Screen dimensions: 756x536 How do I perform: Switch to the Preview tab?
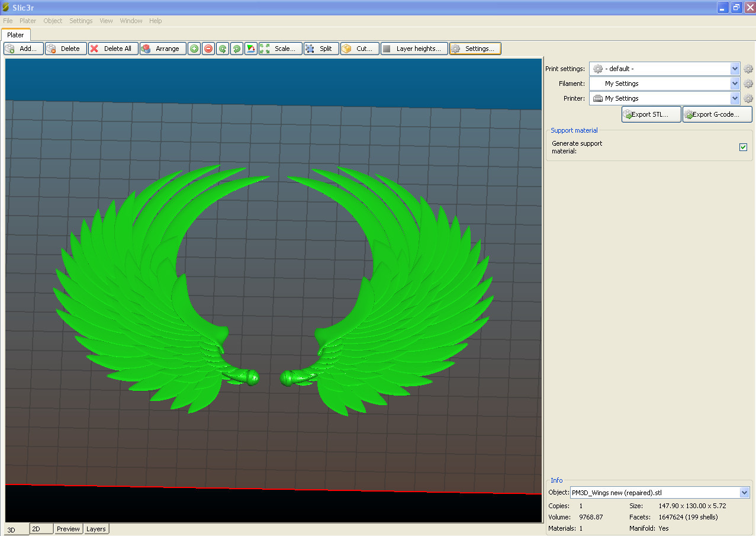(68, 529)
